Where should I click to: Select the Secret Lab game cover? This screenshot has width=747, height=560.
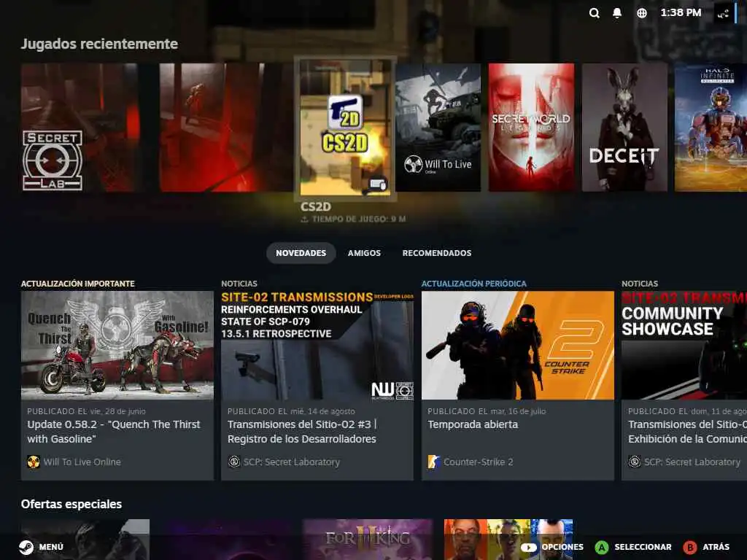[x=80, y=128]
